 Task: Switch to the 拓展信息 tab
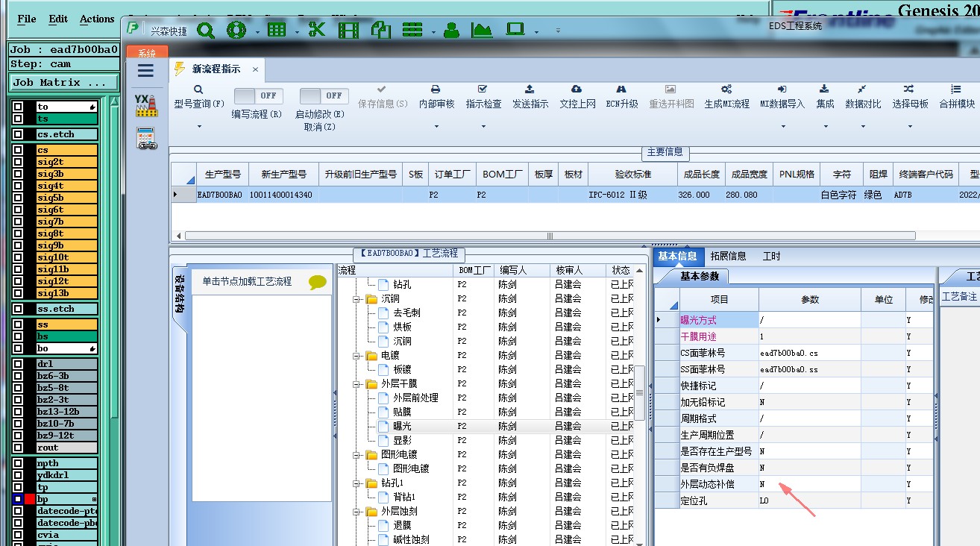(728, 256)
